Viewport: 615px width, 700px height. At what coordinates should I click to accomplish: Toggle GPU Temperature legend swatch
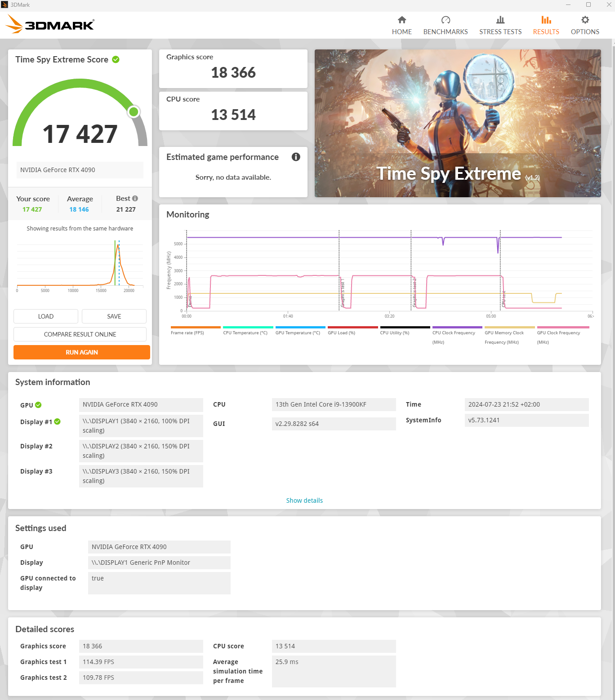[x=300, y=327]
